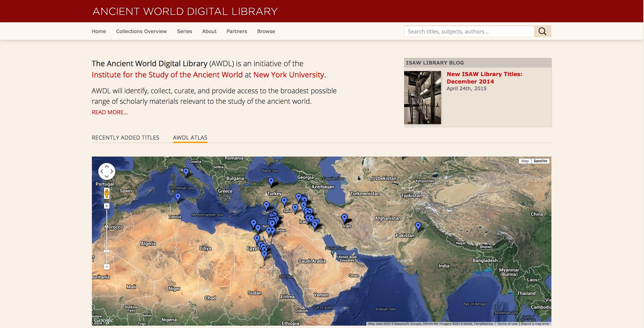Open the New York University link
This screenshot has width=644, height=328.
tap(289, 75)
